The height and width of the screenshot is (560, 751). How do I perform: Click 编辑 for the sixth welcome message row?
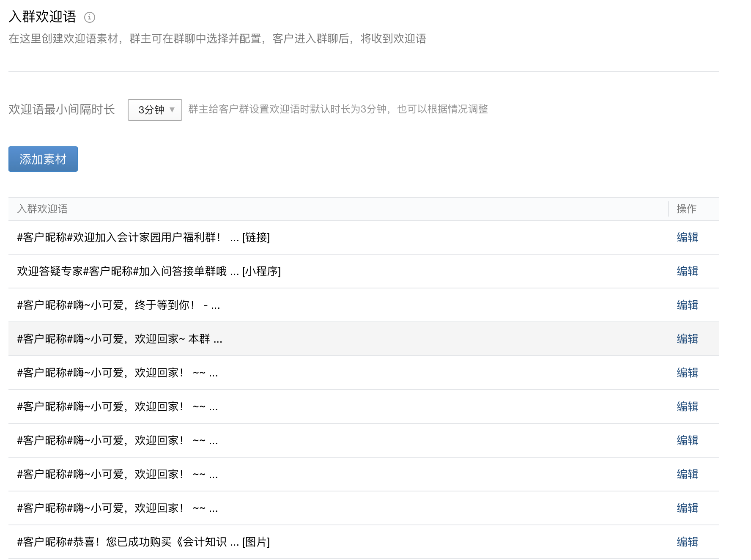[x=687, y=406]
